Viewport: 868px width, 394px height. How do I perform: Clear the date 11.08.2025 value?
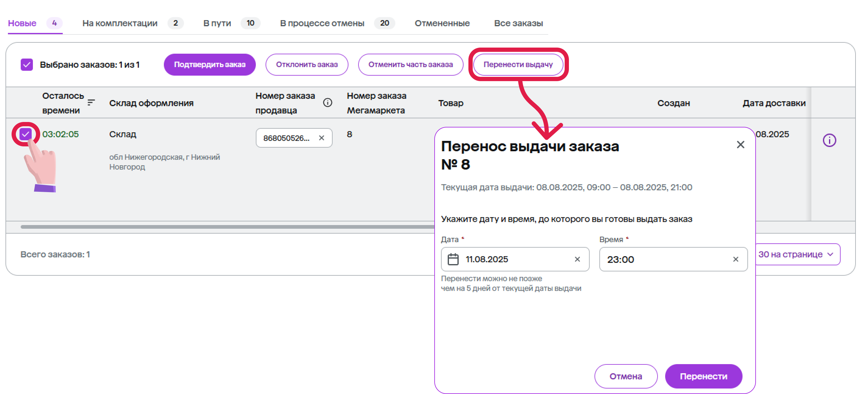click(577, 259)
